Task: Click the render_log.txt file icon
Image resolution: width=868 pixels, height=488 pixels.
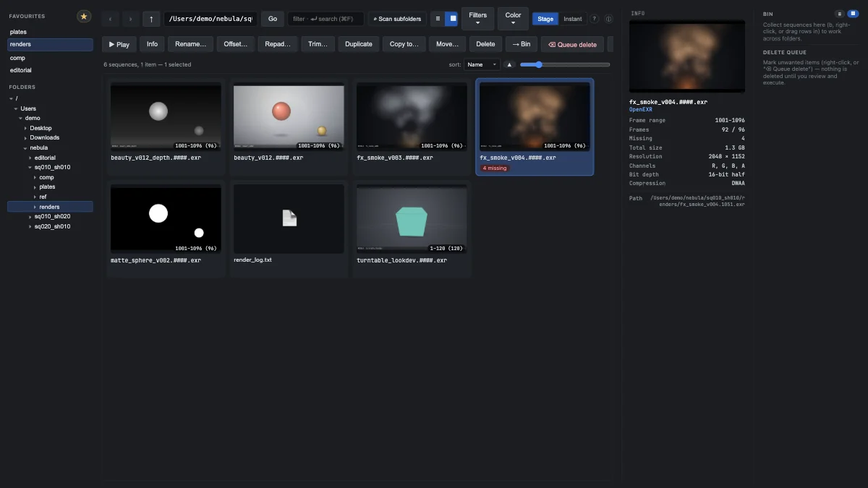Action: pos(289,218)
